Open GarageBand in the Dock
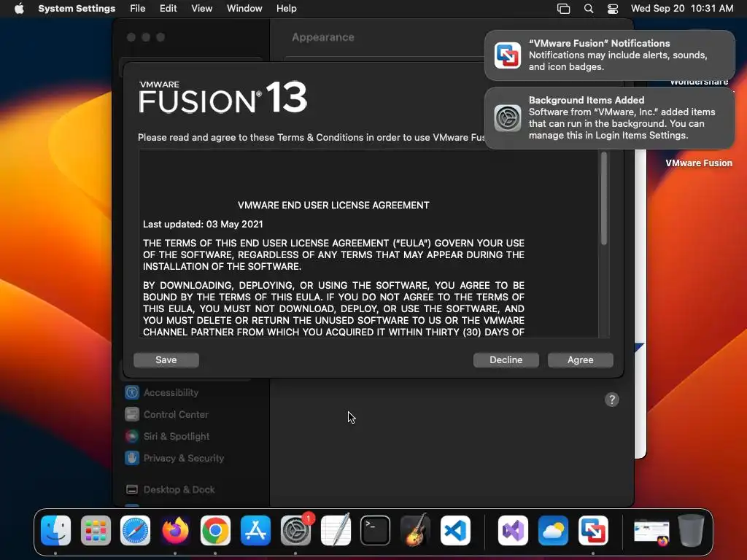747x560 pixels. click(415, 531)
